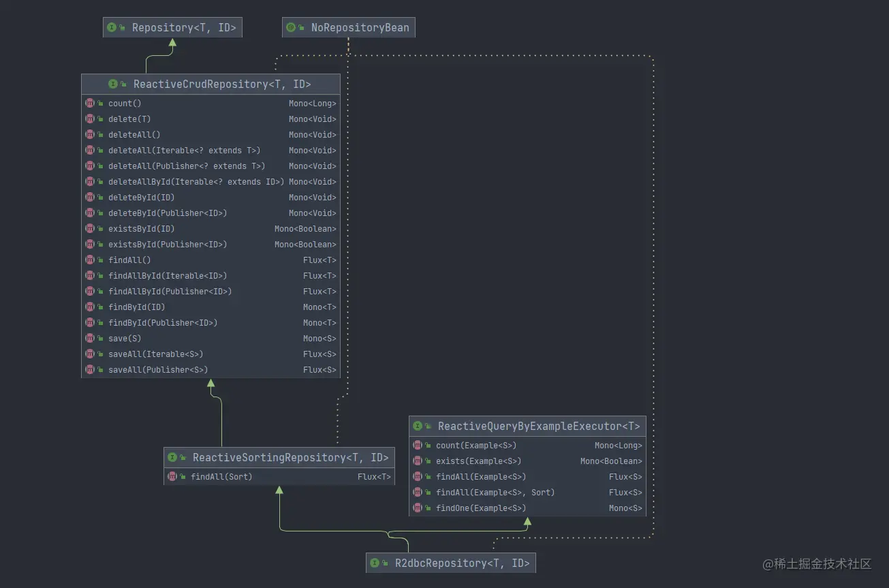Select findAll(Example<S>) method text
This screenshot has width=889, height=588.
[481, 477]
